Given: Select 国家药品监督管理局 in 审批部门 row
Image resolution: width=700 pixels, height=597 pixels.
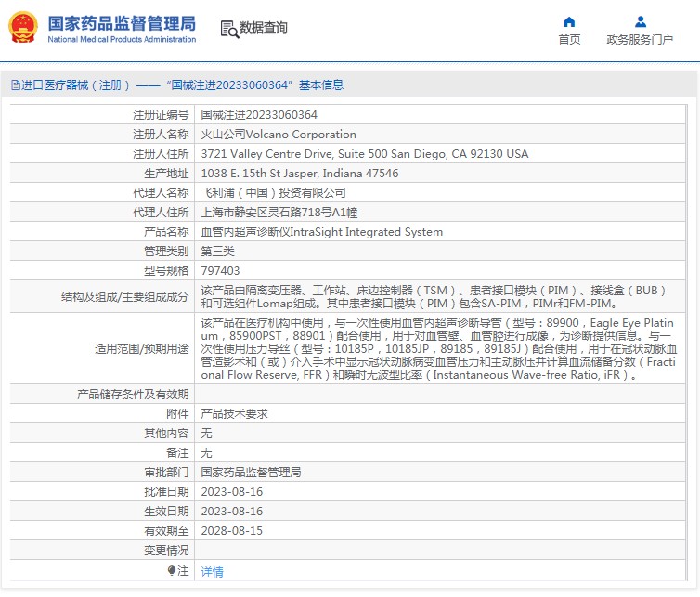Looking at the screenshot, I should pyautogui.click(x=251, y=472).
